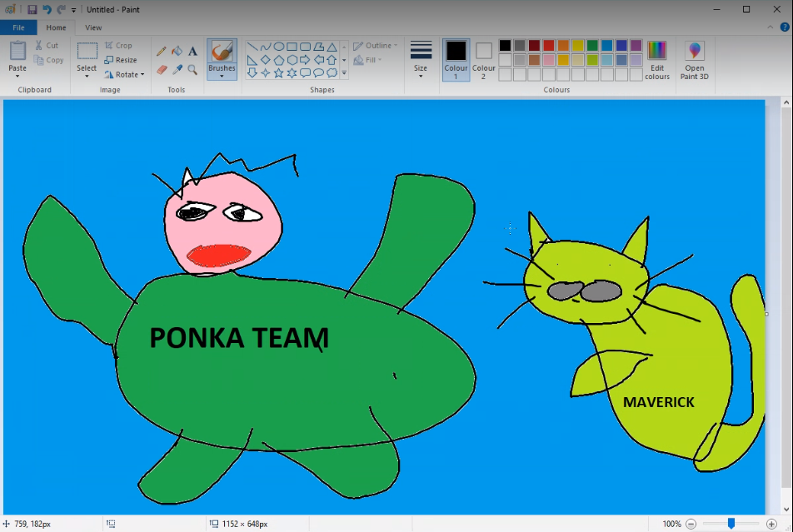Click the Resize button
Image resolution: width=793 pixels, height=532 pixels.
pyautogui.click(x=121, y=60)
